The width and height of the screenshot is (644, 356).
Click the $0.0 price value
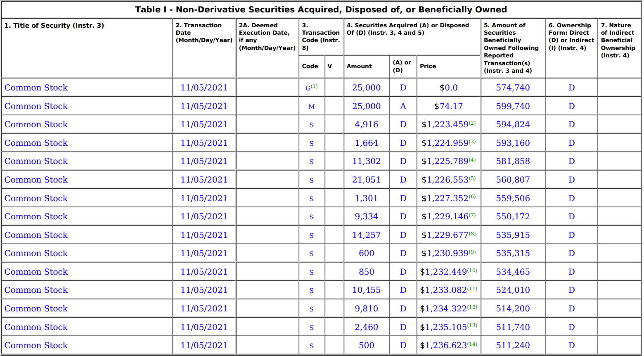pyautogui.click(x=448, y=88)
